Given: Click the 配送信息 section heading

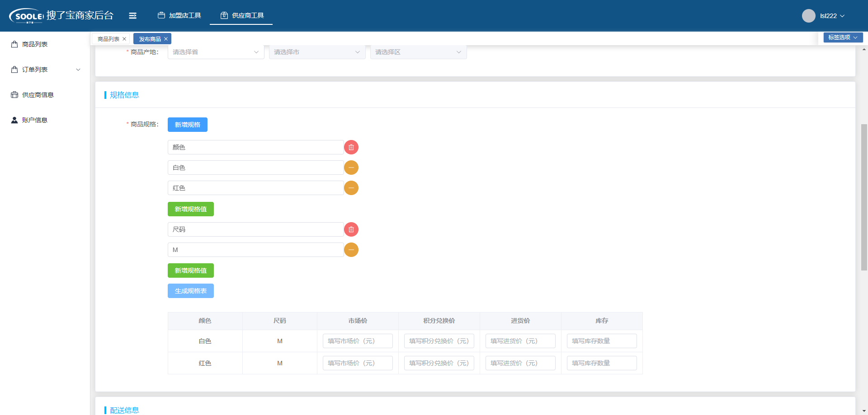Looking at the screenshot, I should pos(124,410).
